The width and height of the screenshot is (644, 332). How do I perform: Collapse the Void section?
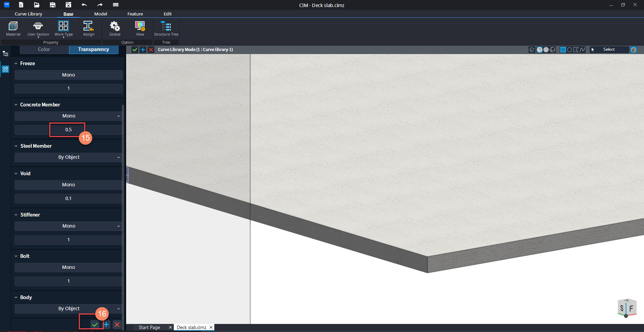click(16, 174)
